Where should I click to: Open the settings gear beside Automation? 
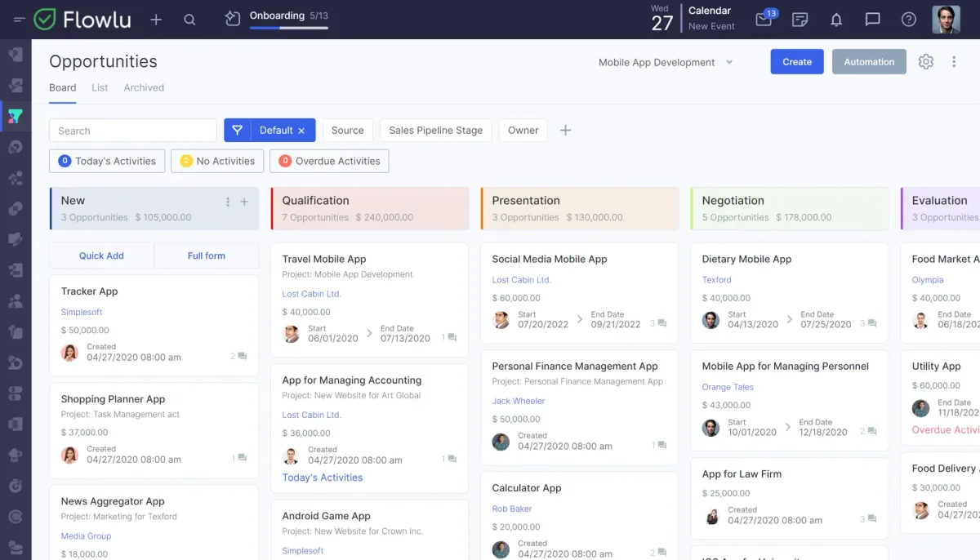coord(925,62)
